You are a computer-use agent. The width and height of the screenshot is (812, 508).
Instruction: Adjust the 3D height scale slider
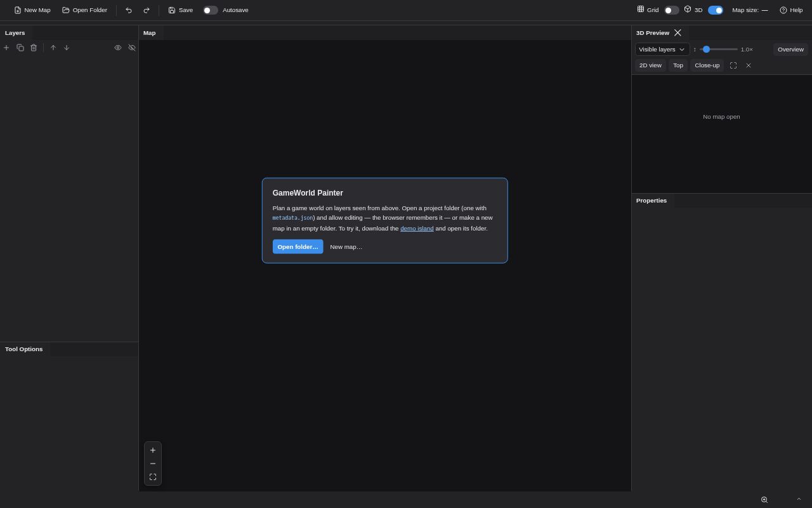pyautogui.click(x=719, y=50)
